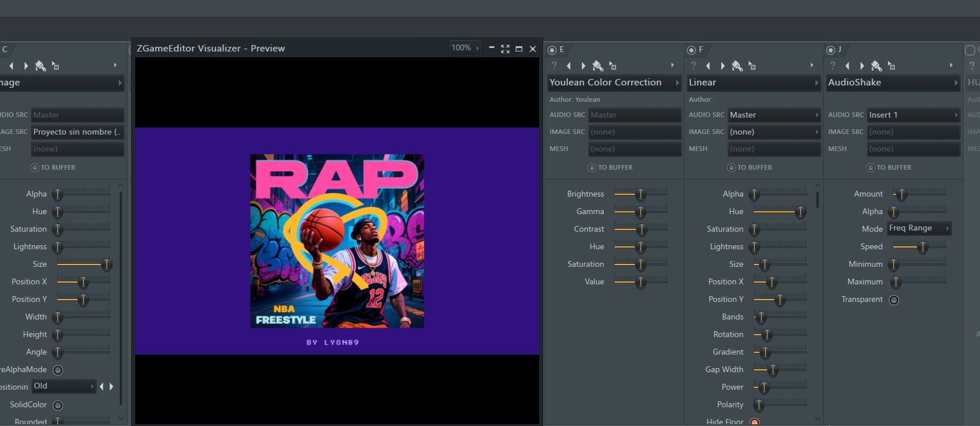Screen dimensions: 980x426
Task: Click the cursor-list icon in layer J
Action: [x=891, y=66]
